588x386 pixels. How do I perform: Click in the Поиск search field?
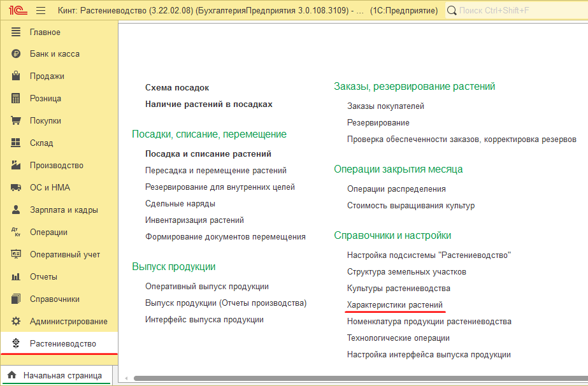coord(516,11)
